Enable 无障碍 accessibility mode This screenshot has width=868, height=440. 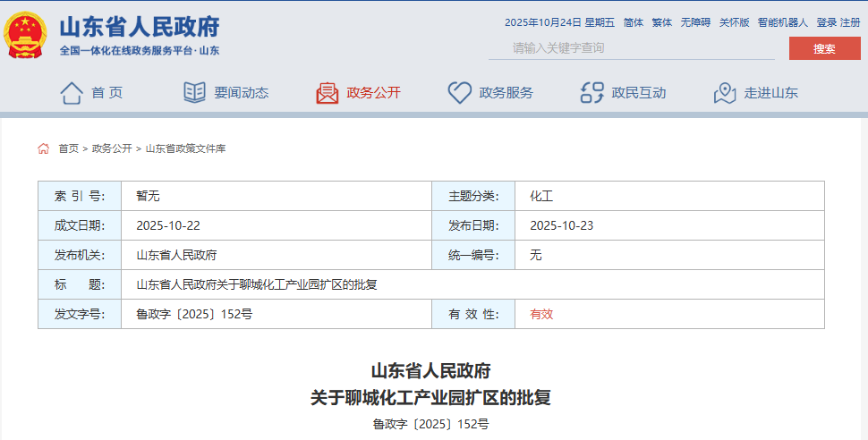pos(694,22)
